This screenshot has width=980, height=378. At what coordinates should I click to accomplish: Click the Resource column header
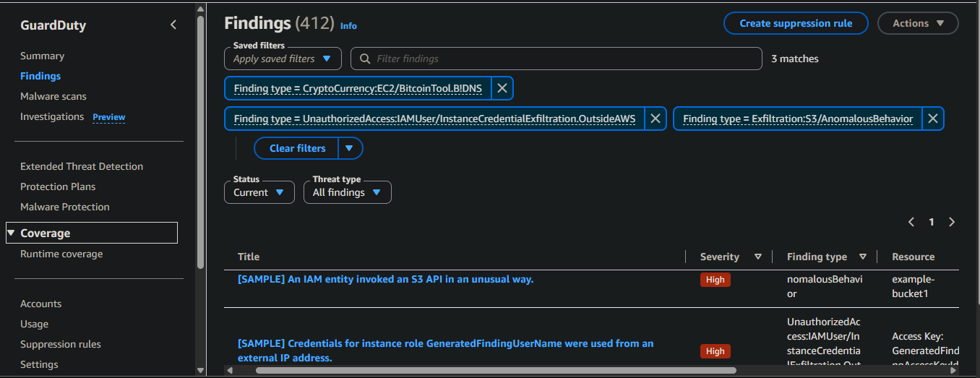pos(914,257)
